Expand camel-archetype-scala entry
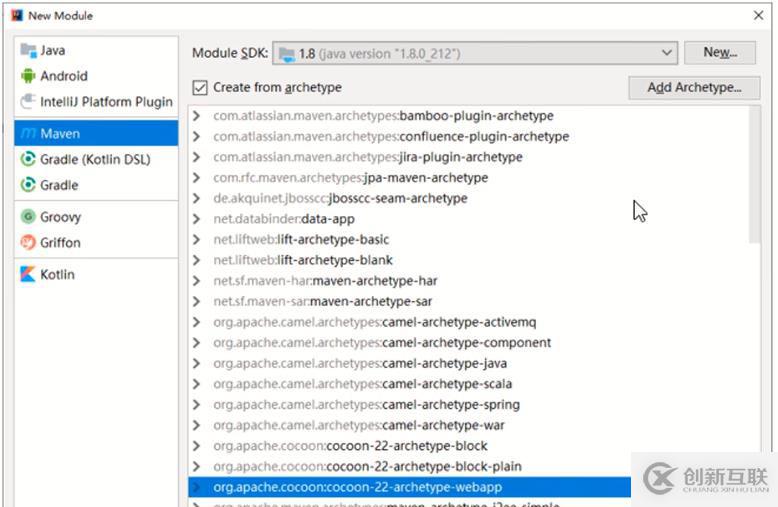 [x=197, y=384]
